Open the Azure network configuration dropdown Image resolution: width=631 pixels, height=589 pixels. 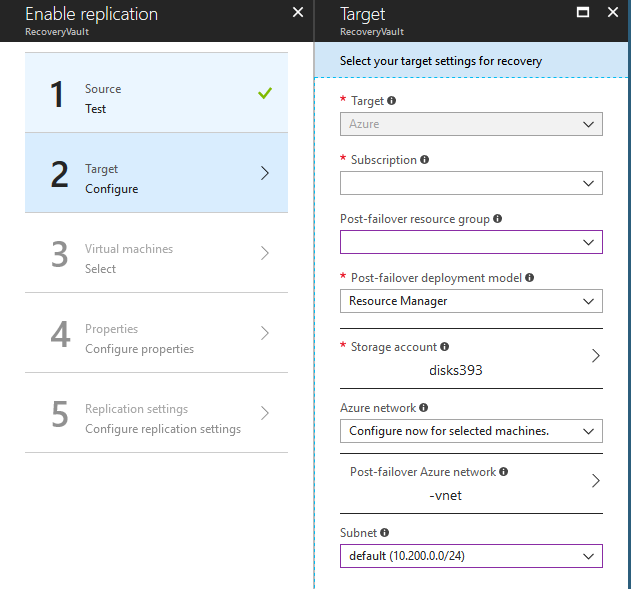click(471, 431)
